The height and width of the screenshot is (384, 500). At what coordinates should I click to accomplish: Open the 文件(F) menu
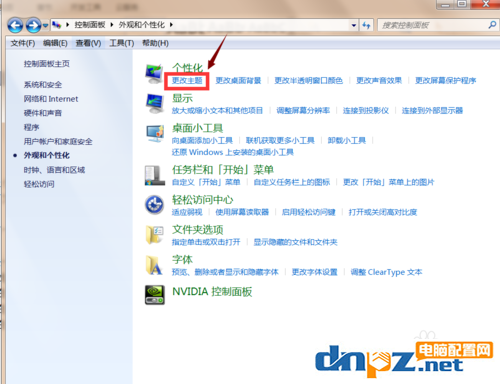click(23, 43)
